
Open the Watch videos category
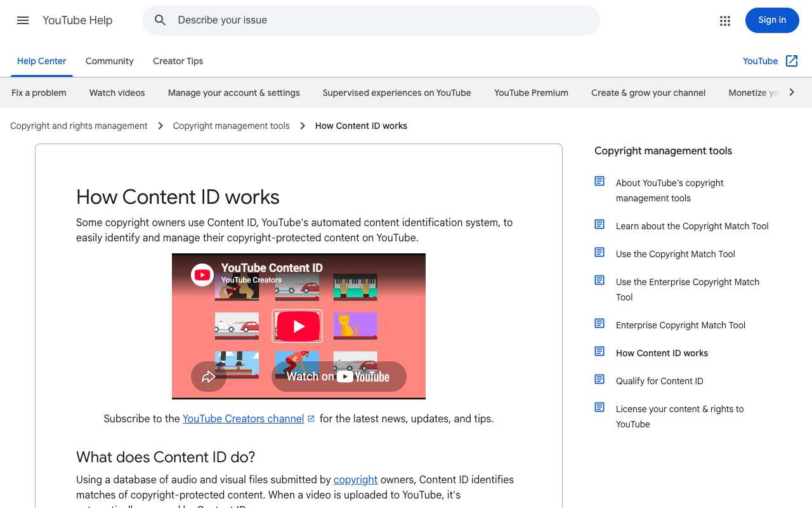tap(117, 93)
